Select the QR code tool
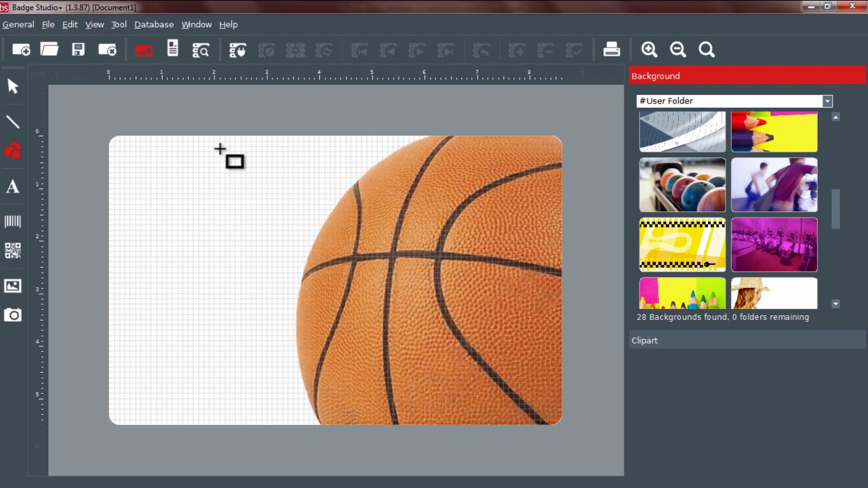Screen dimensions: 868x488 [13, 250]
